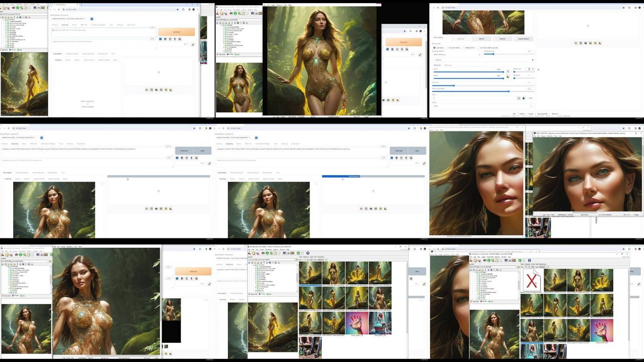Click the Seed input field
Screen dimensions: 644x362
[x=474, y=98]
